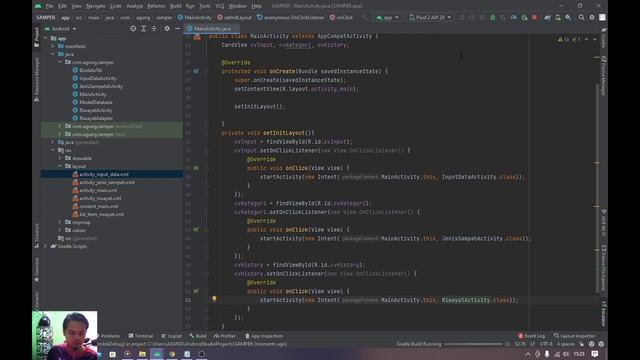The height and width of the screenshot is (360, 640).
Task: Click the select opened file target icon
Action: 133,29
